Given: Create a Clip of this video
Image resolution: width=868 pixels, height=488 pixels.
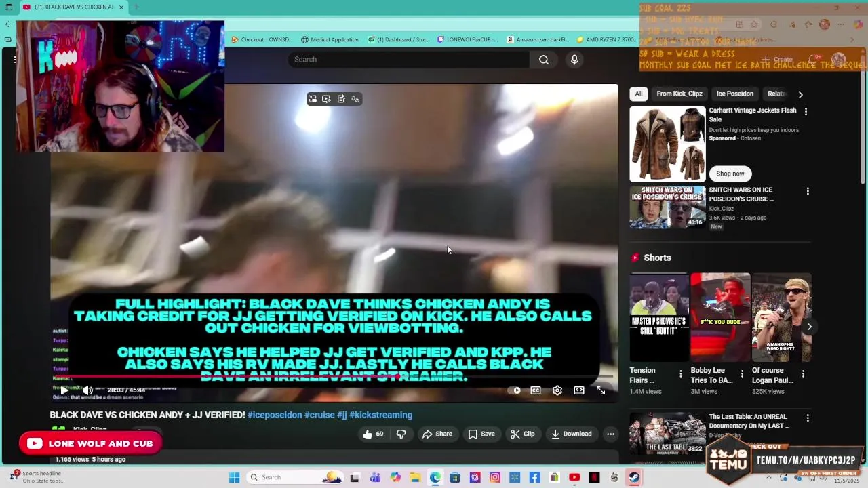Looking at the screenshot, I should pos(522,434).
